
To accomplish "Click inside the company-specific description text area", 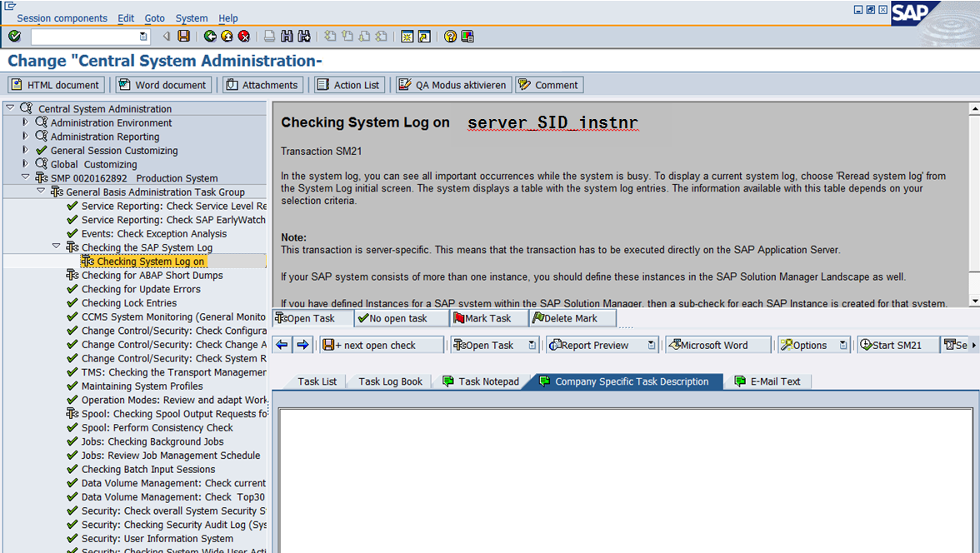I will click(x=625, y=480).
